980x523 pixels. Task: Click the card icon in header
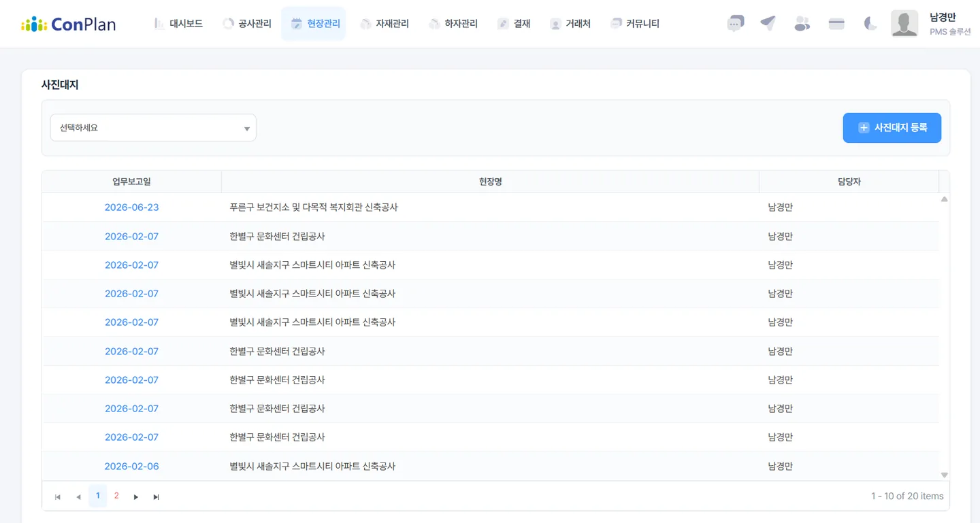pos(836,24)
